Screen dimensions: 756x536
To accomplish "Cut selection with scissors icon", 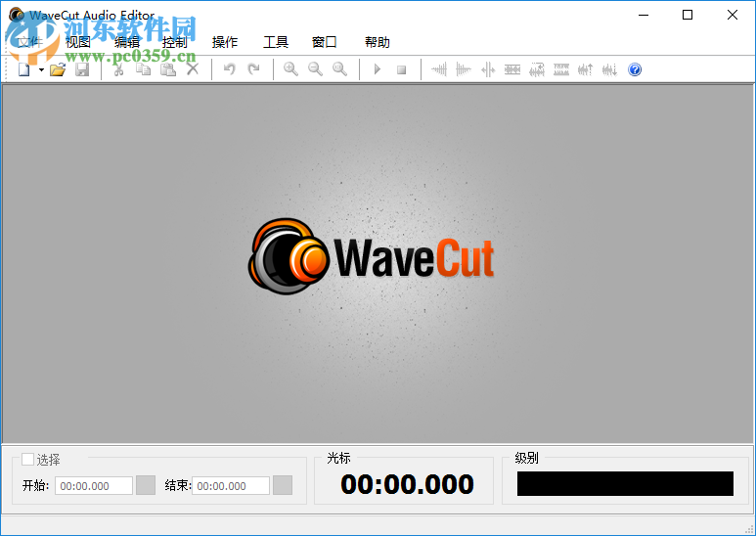I will click(118, 69).
